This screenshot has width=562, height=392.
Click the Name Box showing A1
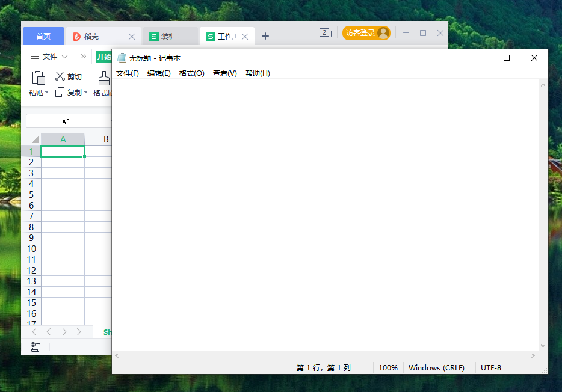(x=66, y=121)
